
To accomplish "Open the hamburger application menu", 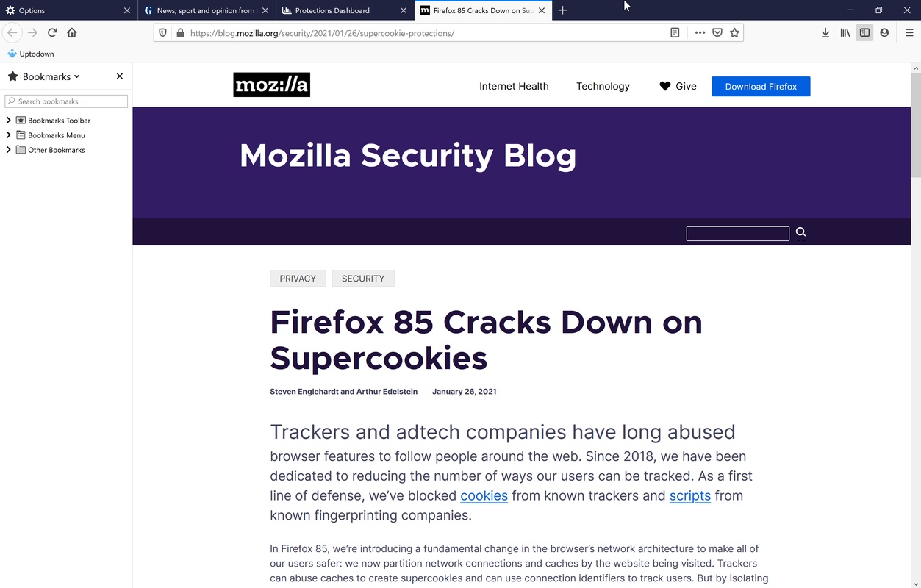I will click(909, 33).
